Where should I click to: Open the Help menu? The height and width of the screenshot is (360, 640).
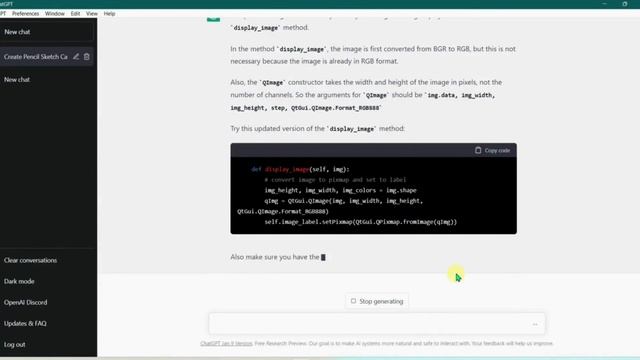coord(109,13)
